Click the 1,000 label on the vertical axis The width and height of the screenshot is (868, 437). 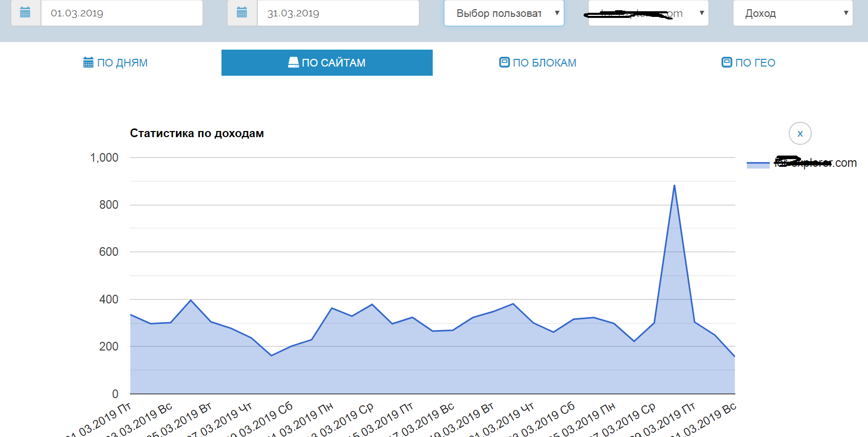[x=104, y=158]
